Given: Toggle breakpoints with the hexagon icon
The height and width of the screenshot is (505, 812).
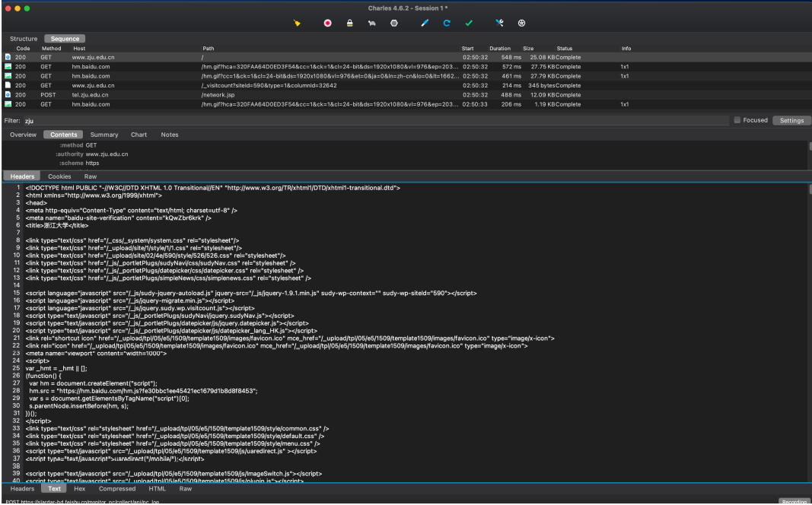Looking at the screenshot, I should [x=394, y=23].
